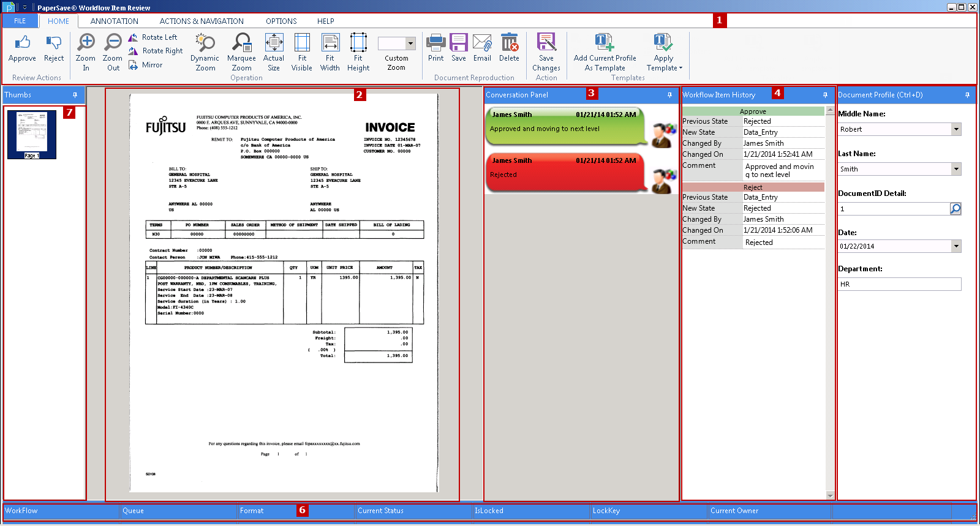This screenshot has width=980, height=526.
Task: Apply Fit Visible view
Action: 302,52
